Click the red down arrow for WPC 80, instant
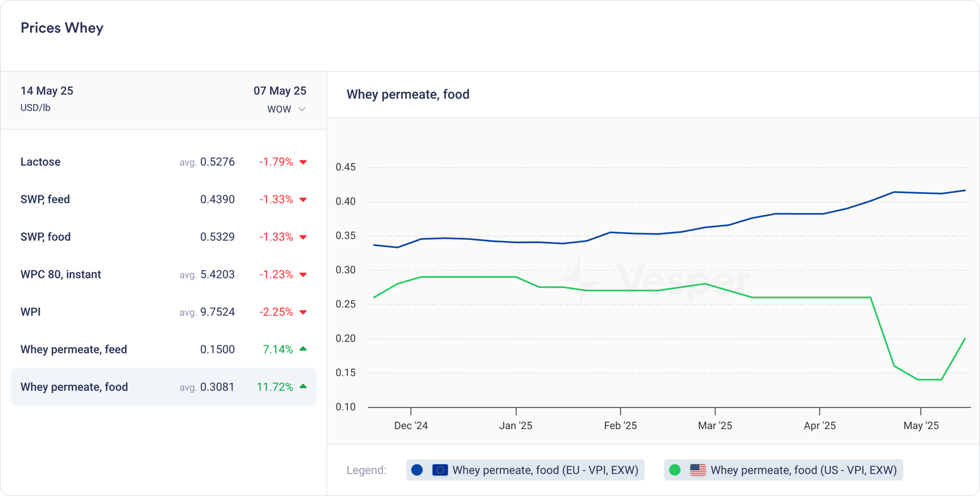The width and height of the screenshot is (980, 496). click(x=303, y=275)
